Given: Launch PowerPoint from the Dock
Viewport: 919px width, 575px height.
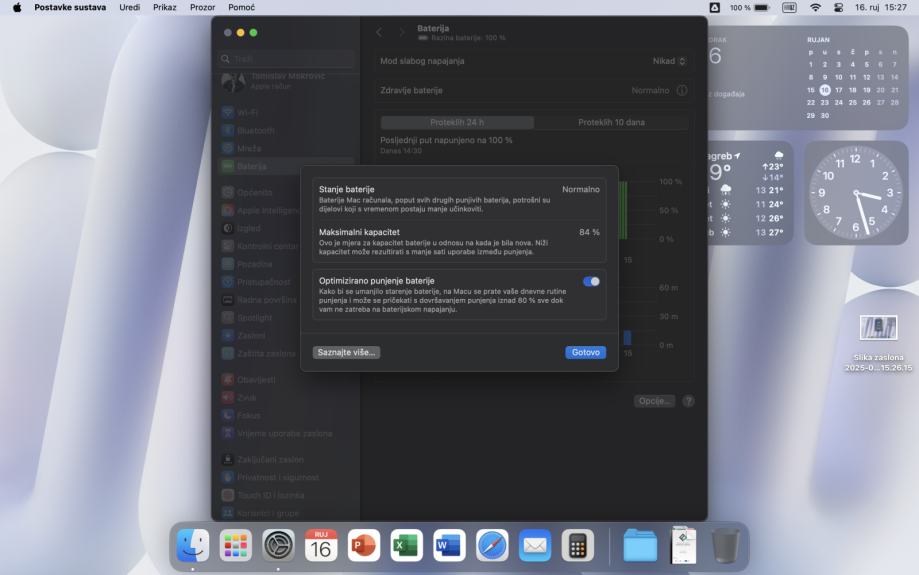Looking at the screenshot, I should pyautogui.click(x=364, y=546).
